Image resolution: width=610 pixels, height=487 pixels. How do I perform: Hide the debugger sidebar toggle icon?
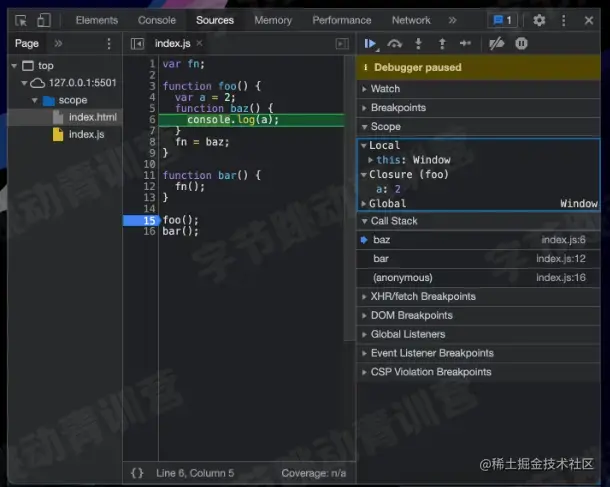pyautogui.click(x=342, y=44)
